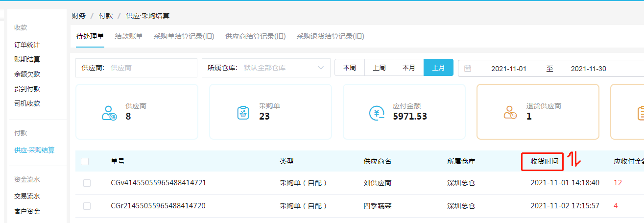Tick the select-all checkbox in table header

(x=85, y=161)
